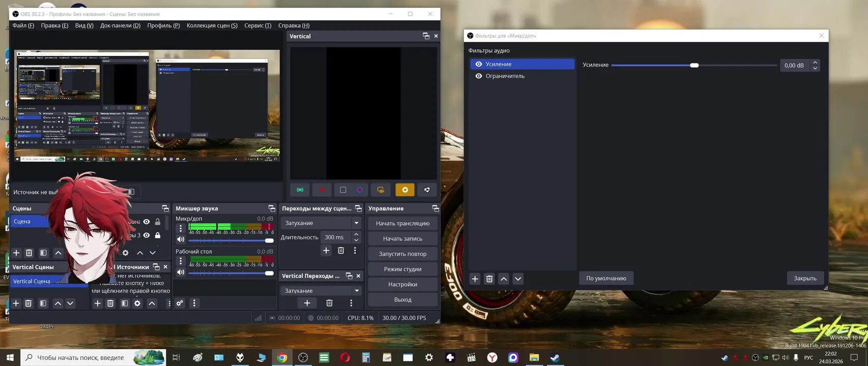Open the Файл menu

23,25
